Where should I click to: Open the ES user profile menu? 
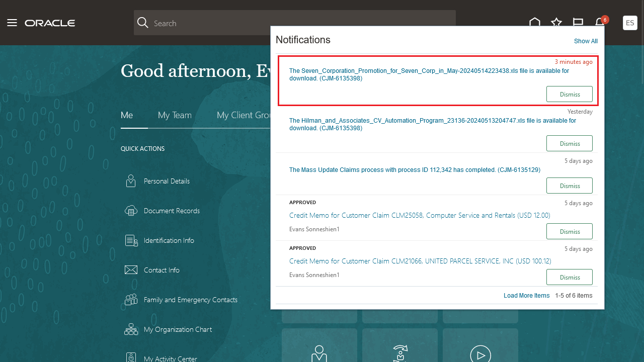(630, 23)
